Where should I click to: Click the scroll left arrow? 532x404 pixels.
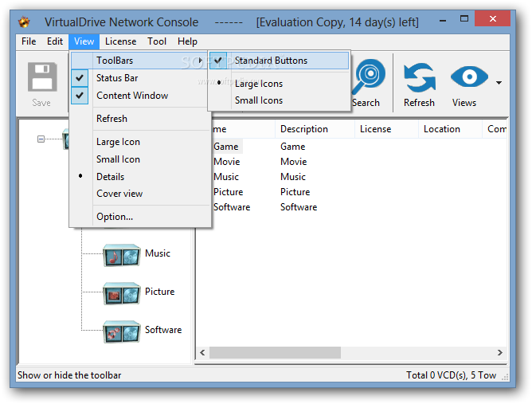[x=202, y=352]
